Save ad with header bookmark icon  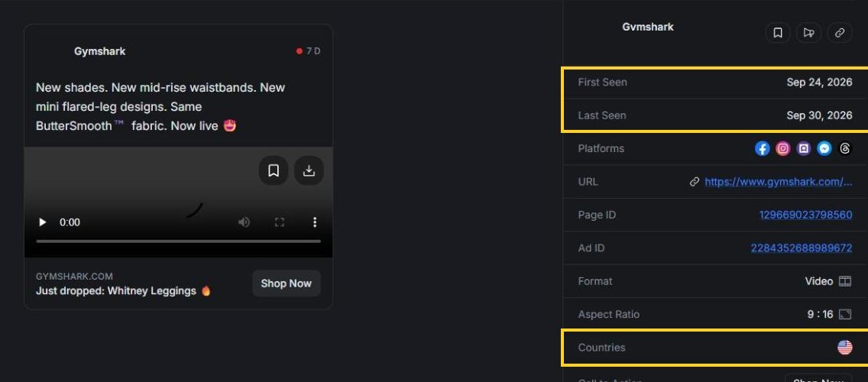pos(778,33)
